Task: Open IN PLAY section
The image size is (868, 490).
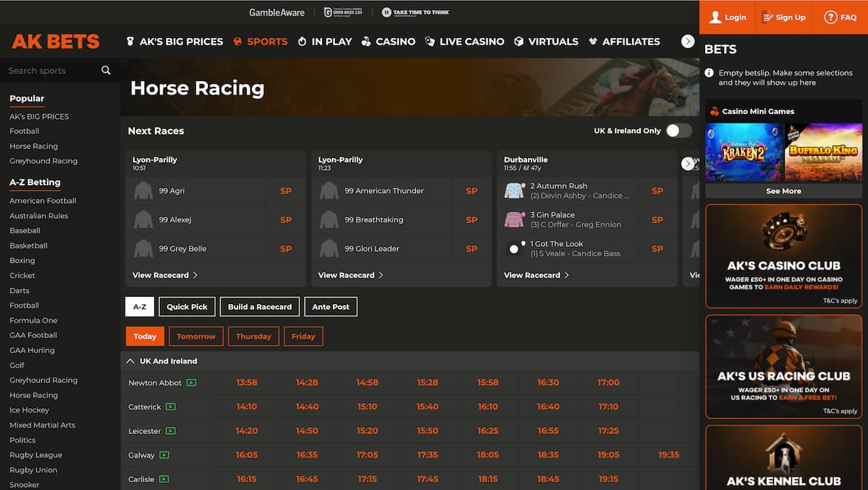Action: (325, 42)
